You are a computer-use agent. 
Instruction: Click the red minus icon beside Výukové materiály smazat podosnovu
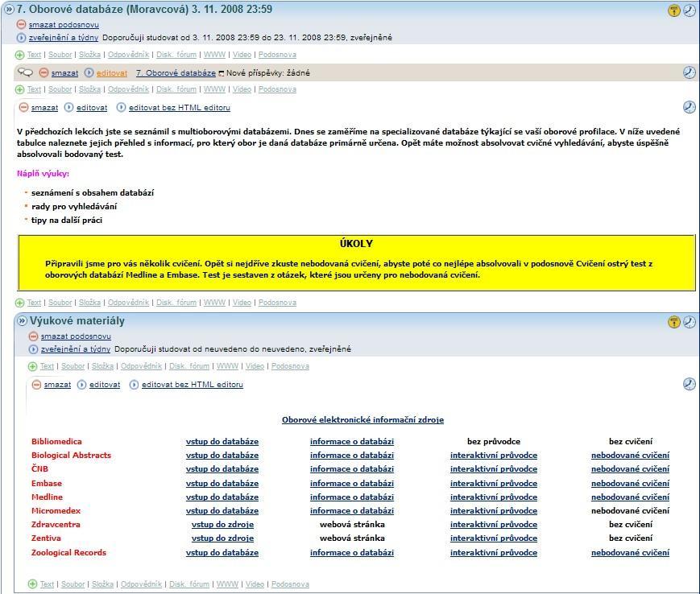click(33, 336)
